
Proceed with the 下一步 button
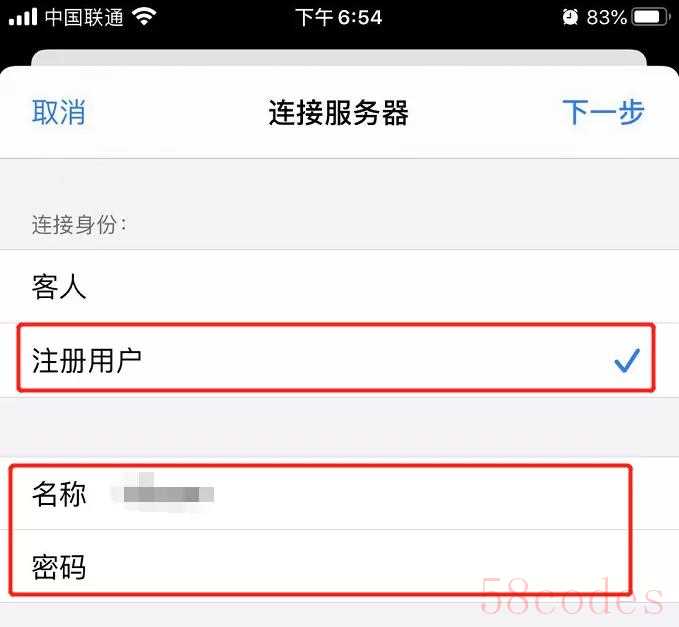click(603, 112)
